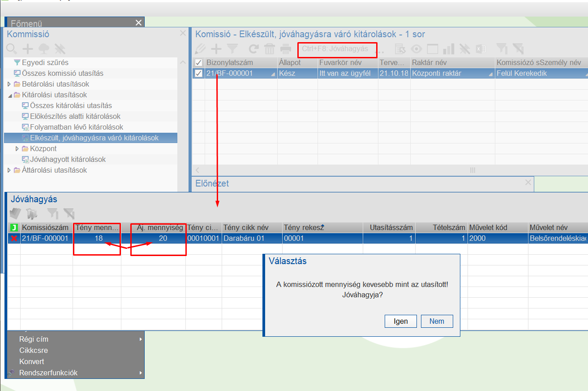Open the dropdown triangle in the 21/BF-000001 cell

click(273, 75)
